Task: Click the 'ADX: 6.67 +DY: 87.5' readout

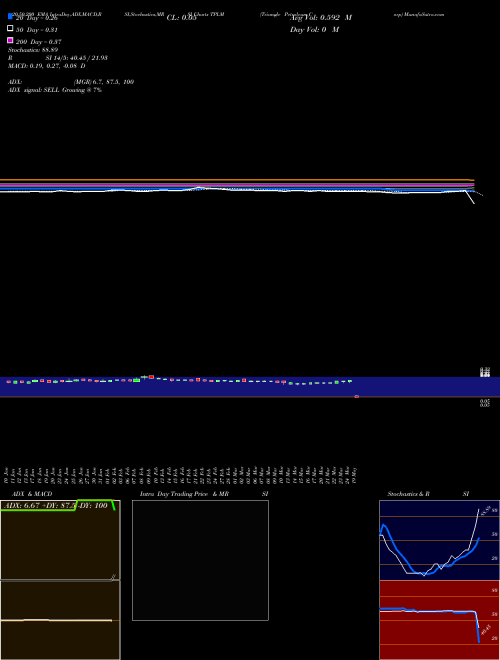Action: (x=40, y=506)
